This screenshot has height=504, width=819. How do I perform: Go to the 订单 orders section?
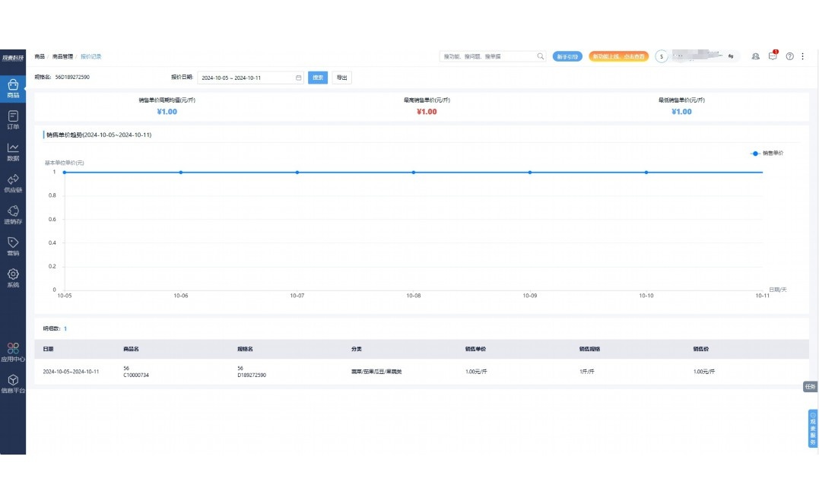tap(13, 119)
